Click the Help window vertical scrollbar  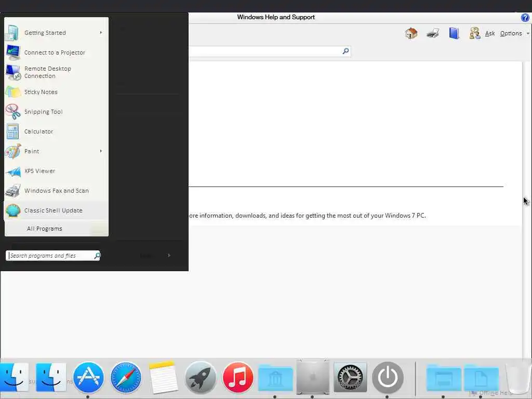point(527,210)
